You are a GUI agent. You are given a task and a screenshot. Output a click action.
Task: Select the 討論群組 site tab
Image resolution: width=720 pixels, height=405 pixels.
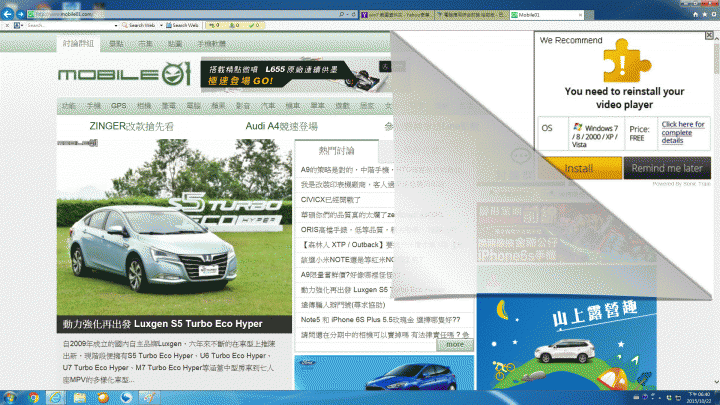tap(79, 44)
